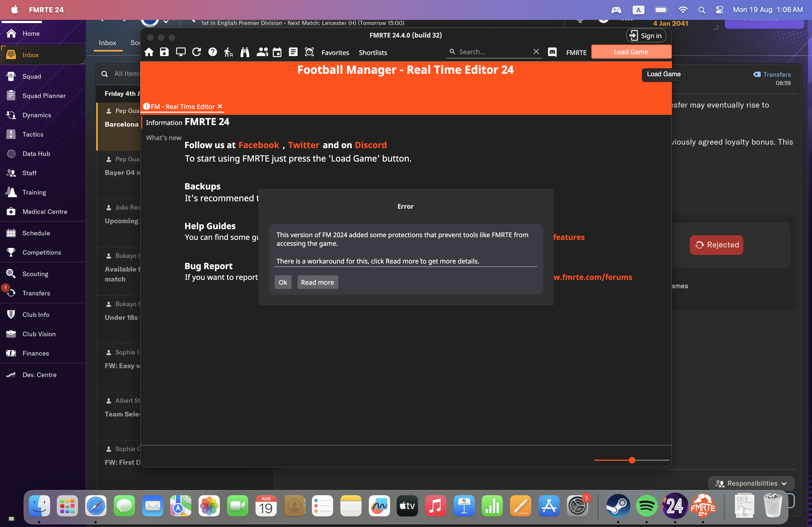
Task: Click the calendar icon in FMRTE toolbar
Action: coord(277,52)
